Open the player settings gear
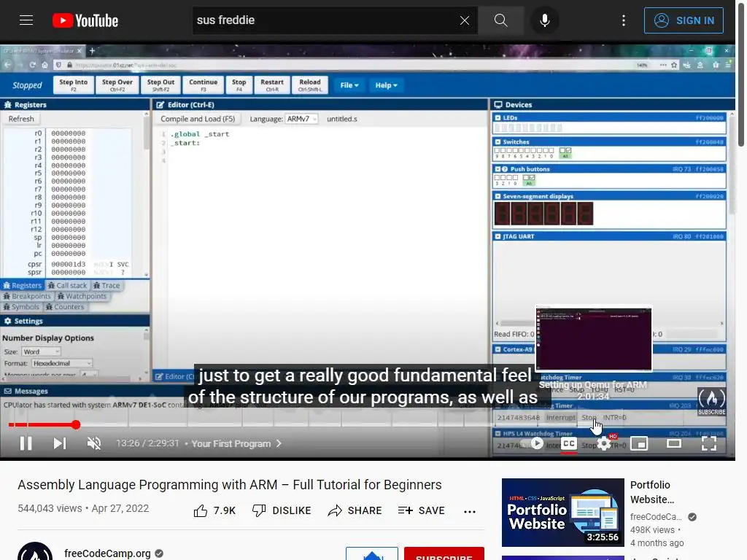The width and height of the screenshot is (747, 560). click(x=603, y=444)
